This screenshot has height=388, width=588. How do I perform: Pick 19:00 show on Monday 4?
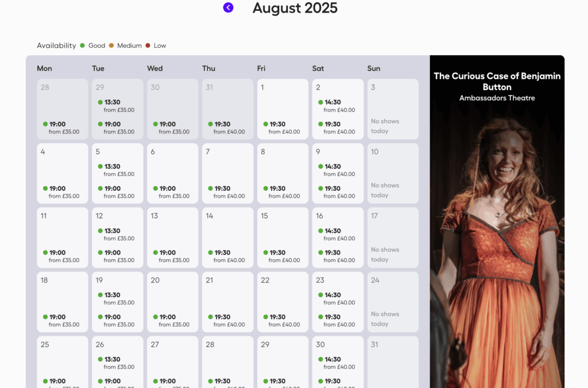[61, 192]
